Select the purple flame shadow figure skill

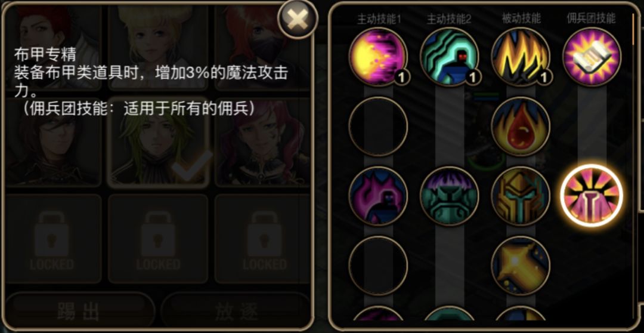pos(378,196)
